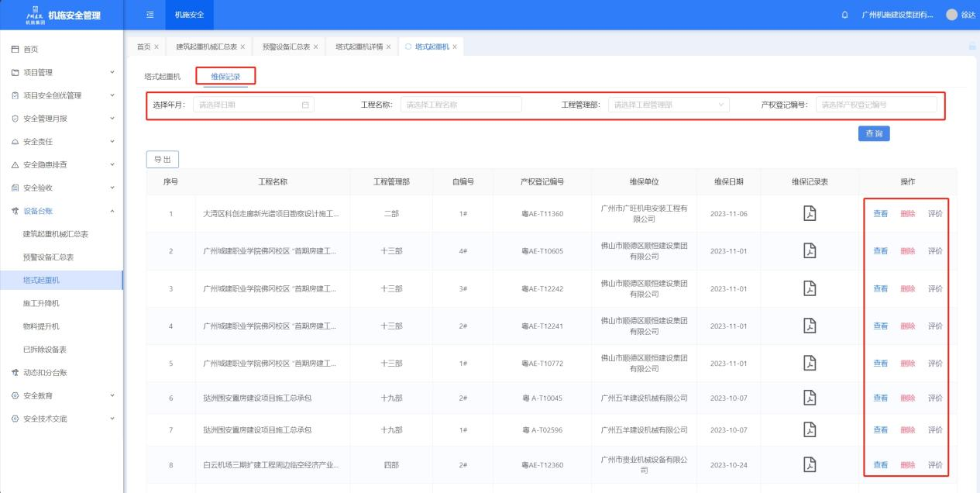The height and width of the screenshot is (493, 980).
Task: Click the notification bell icon
Action: (844, 15)
